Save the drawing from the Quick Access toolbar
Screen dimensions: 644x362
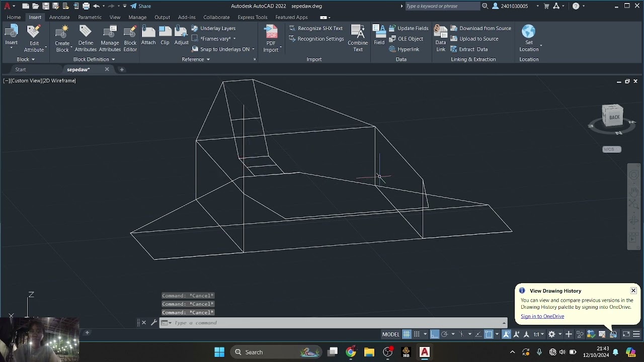coord(46,6)
